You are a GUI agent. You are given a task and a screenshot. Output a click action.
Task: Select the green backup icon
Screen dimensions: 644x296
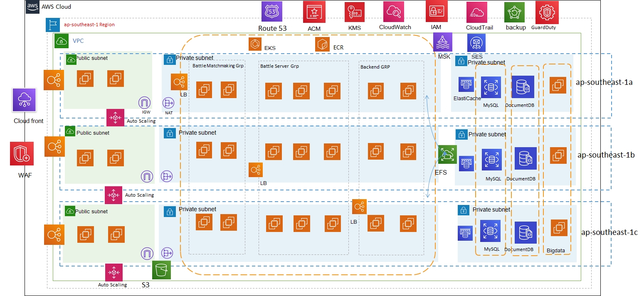[514, 12]
